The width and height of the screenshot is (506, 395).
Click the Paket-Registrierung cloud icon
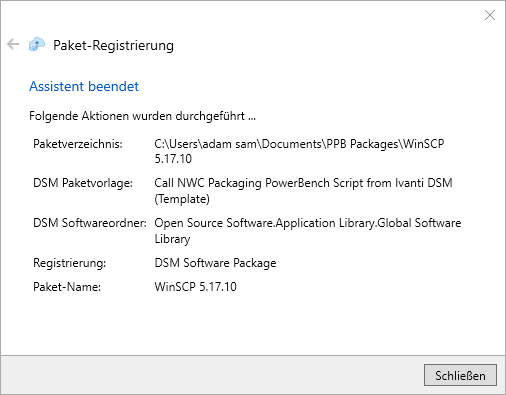point(37,44)
